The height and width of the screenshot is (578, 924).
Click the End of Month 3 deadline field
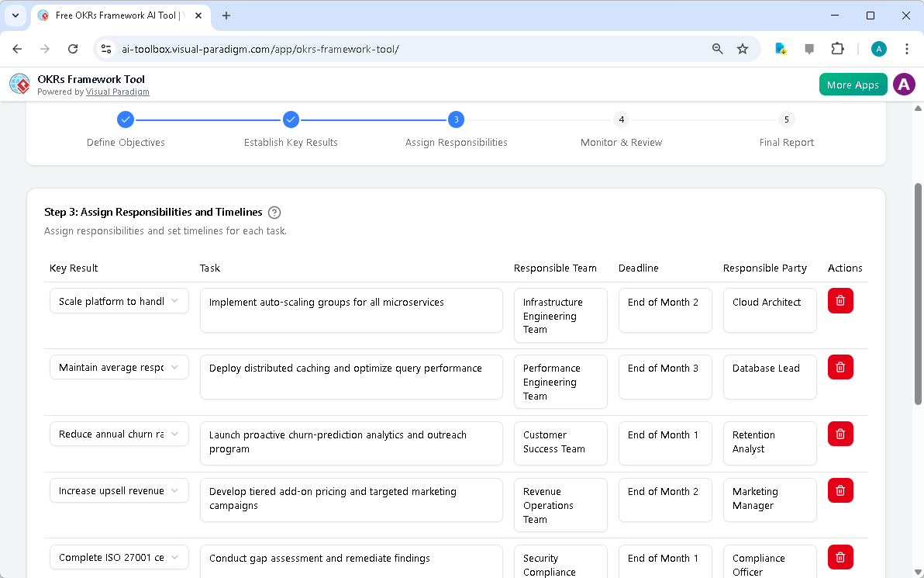click(664, 377)
